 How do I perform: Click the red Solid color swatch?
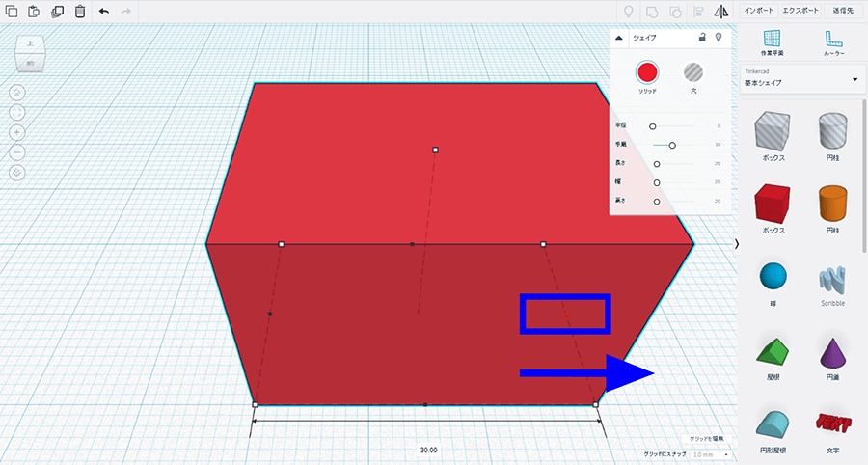[646, 72]
